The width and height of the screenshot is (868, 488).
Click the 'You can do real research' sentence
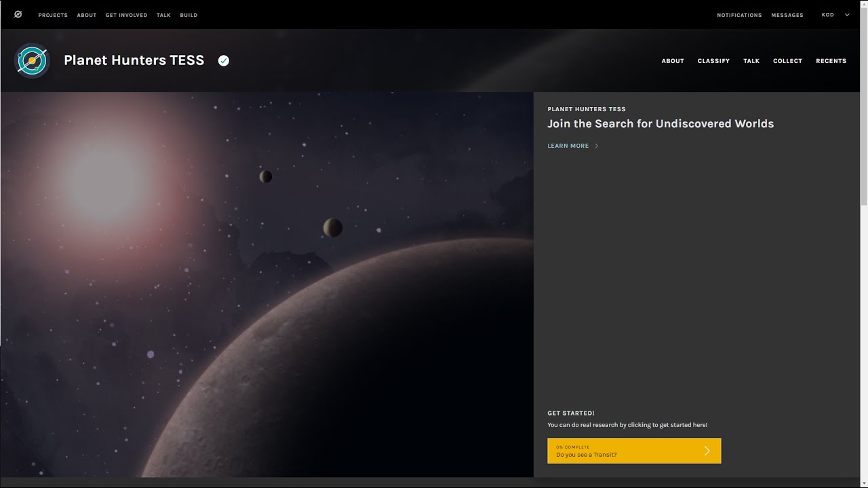click(627, 425)
